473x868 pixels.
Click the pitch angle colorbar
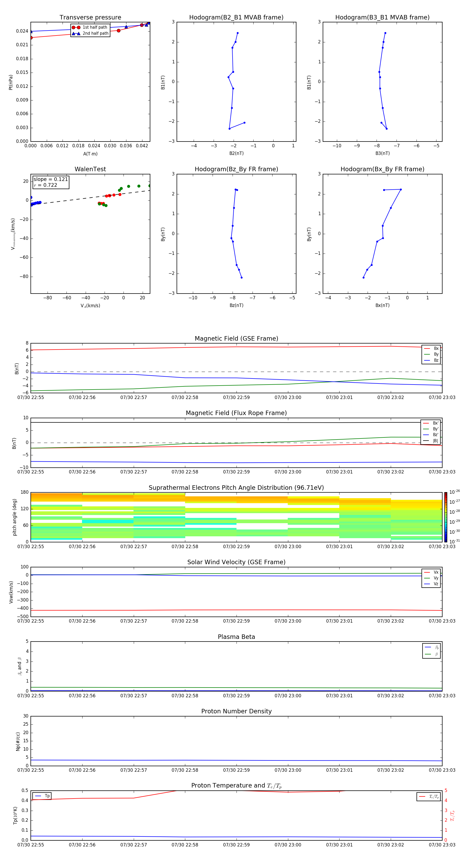(445, 517)
